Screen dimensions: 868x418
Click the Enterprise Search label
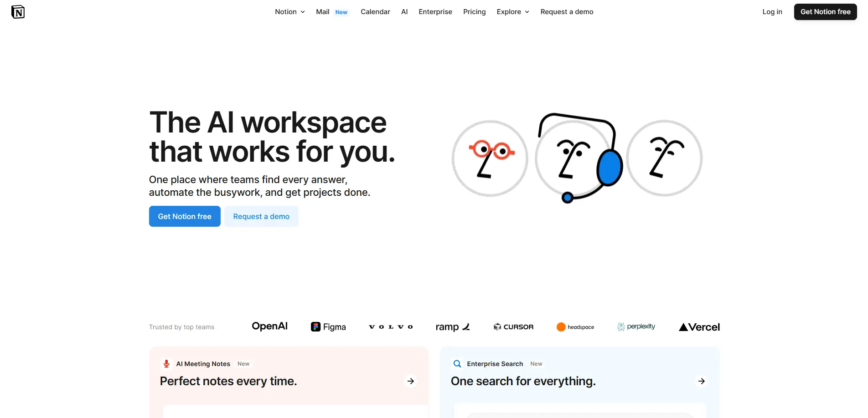495,364
